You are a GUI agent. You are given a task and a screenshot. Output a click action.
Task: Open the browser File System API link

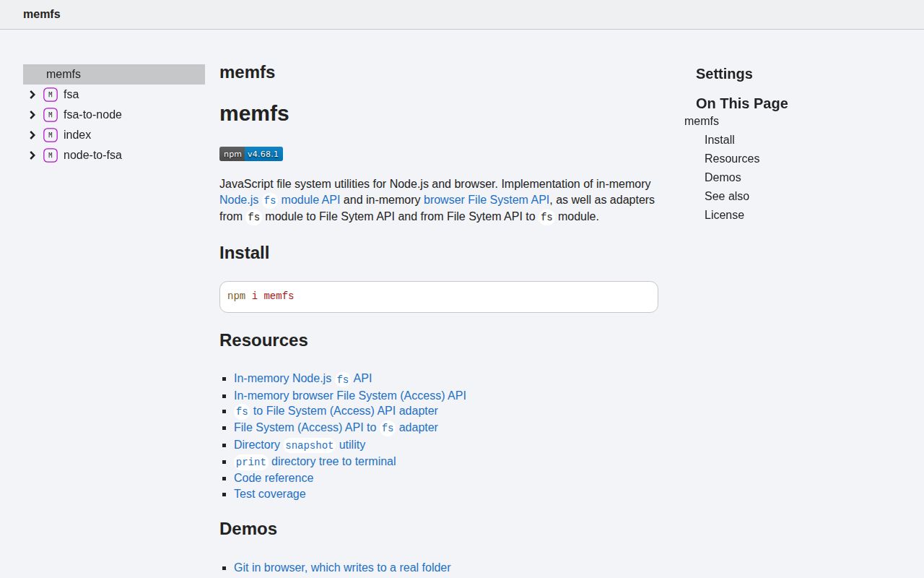tap(487, 200)
